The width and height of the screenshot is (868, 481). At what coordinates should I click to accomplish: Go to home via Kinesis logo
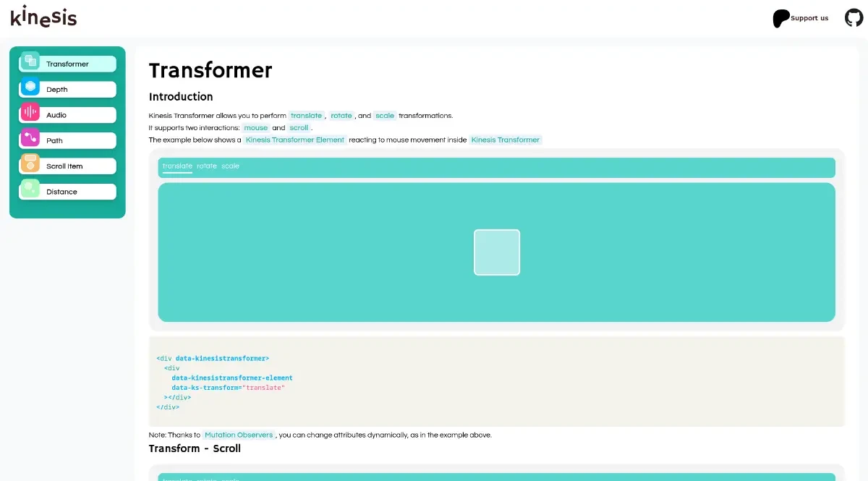click(x=43, y=16)
